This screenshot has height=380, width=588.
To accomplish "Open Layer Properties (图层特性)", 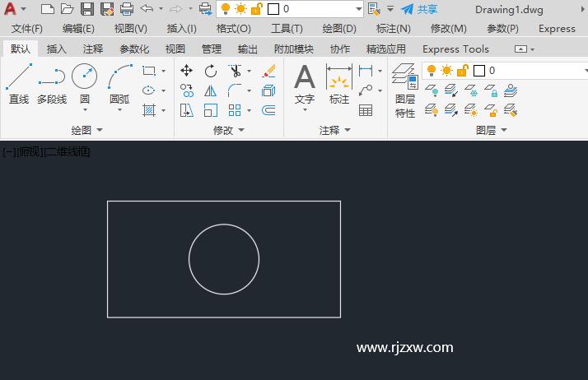I will 405,90.
